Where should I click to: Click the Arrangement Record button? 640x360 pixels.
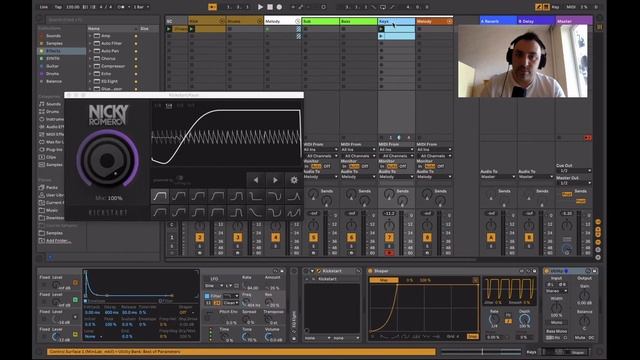coord(280,7)
